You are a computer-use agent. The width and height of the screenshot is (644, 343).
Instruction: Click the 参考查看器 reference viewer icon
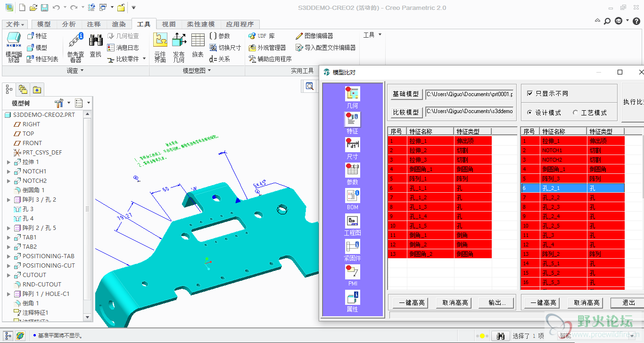click(x=75, y=47)
